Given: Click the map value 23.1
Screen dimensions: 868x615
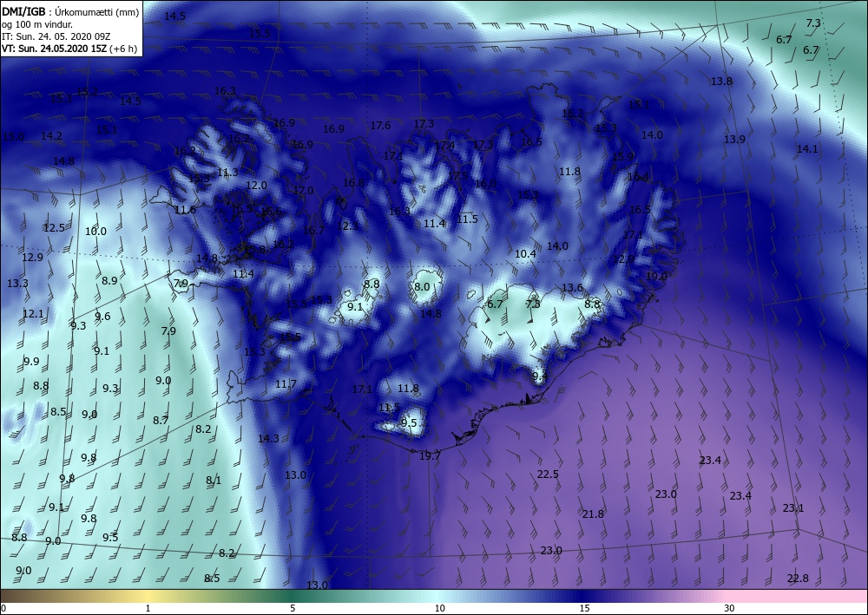Looking at the screenshot, I should click(793, 507).
